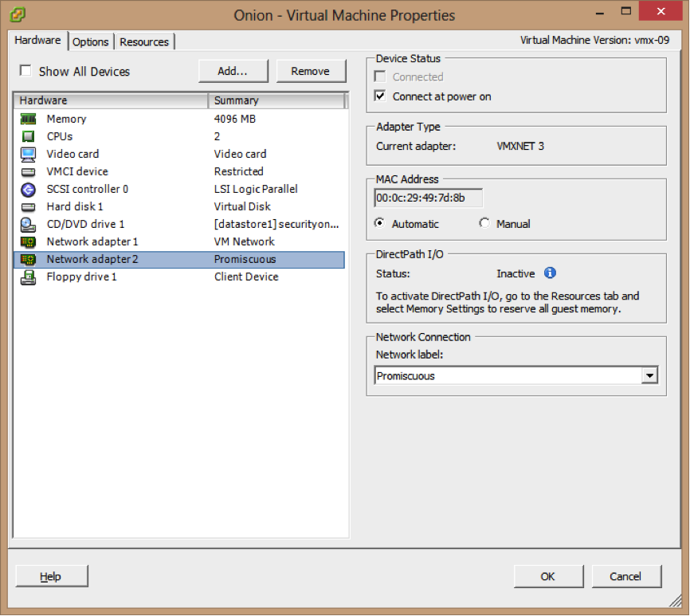Toggle the Connected checkbox
Viewport: 690px width, 616px height.
tap(380, 77)
